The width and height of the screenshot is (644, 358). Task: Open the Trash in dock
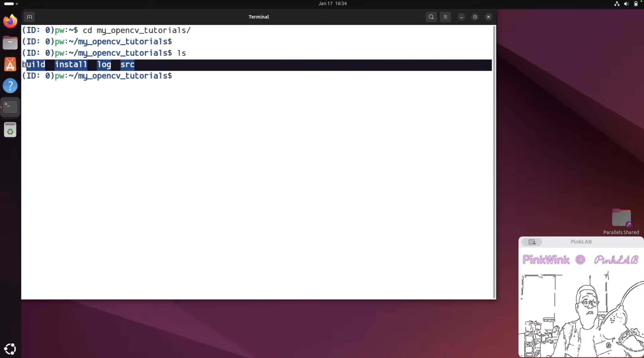click(10, 130)
